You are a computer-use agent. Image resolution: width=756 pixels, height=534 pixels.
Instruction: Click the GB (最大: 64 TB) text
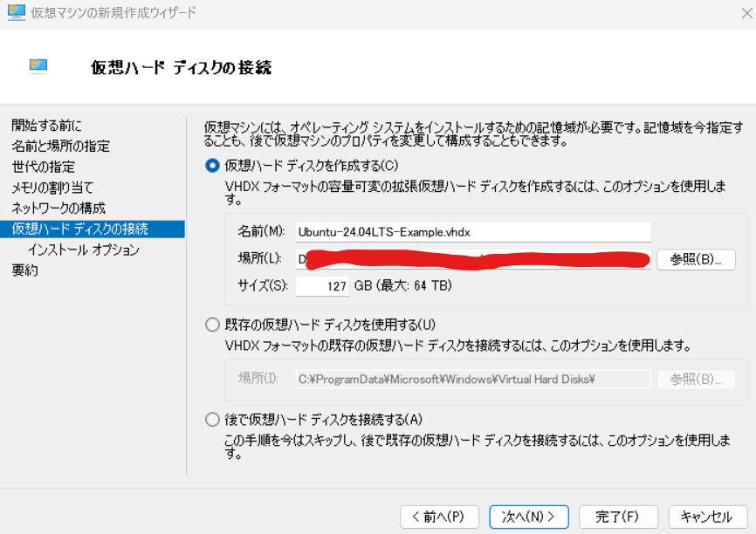click(403, 286)
